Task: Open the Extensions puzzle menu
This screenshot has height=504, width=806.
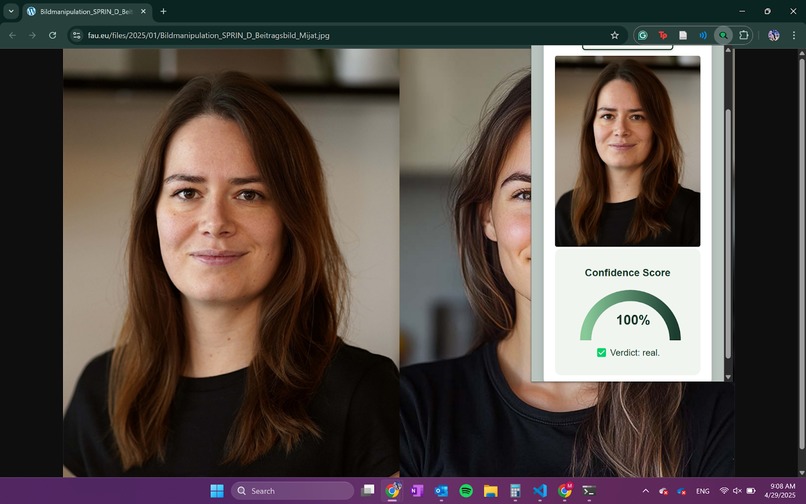Action: [x=743, y=35]
